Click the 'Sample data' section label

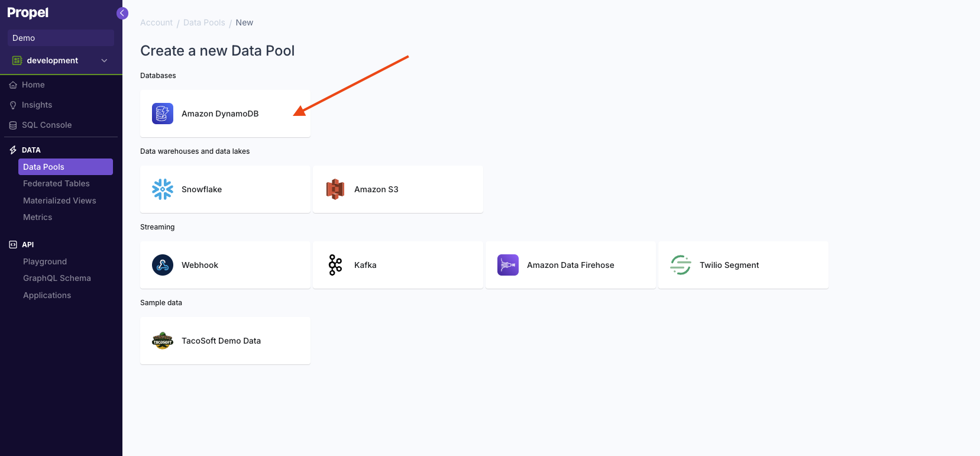coord(161,303)
